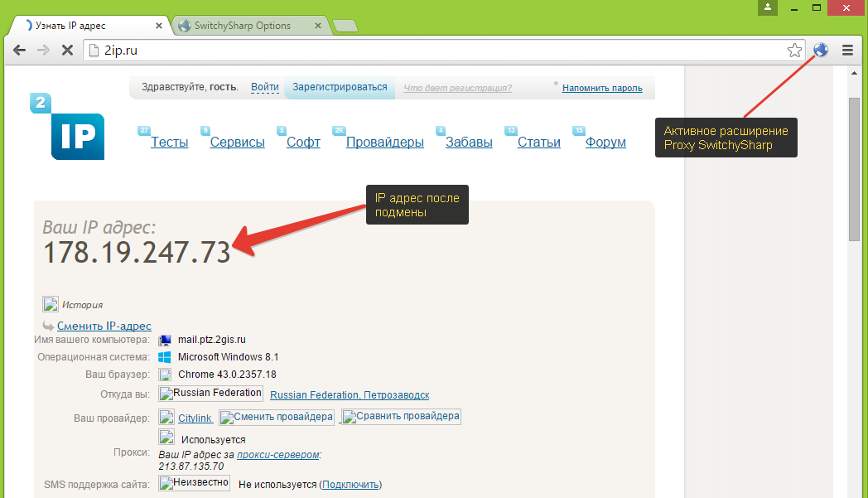Go back using the browser back arrow
This screenshot has height=498, width=868.
[x=19, y=51]
